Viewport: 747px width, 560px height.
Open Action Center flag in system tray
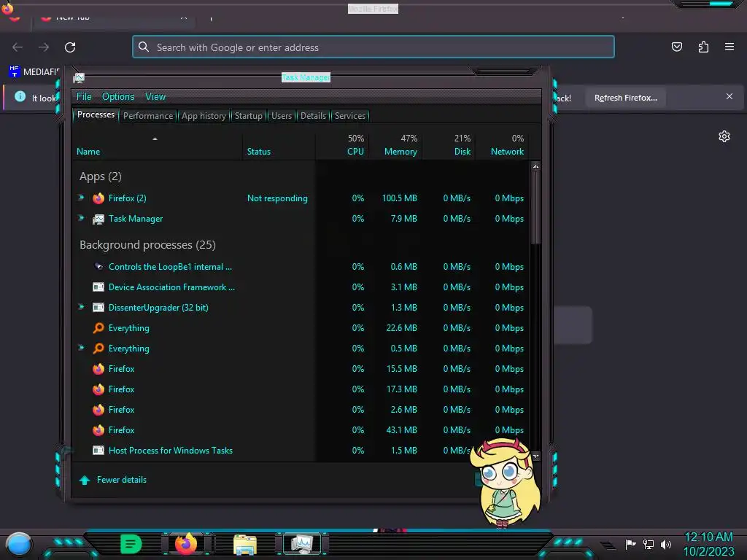coord(631,544)
